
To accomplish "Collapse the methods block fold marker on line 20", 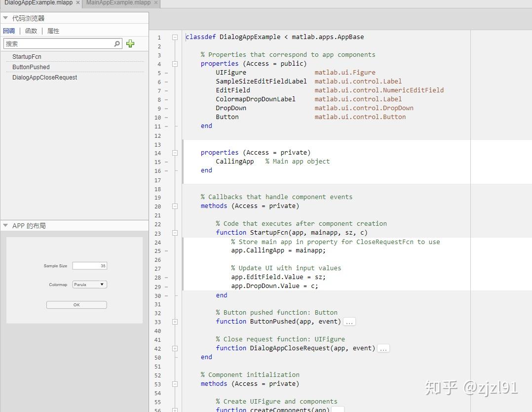I will [x=175, y=206].
